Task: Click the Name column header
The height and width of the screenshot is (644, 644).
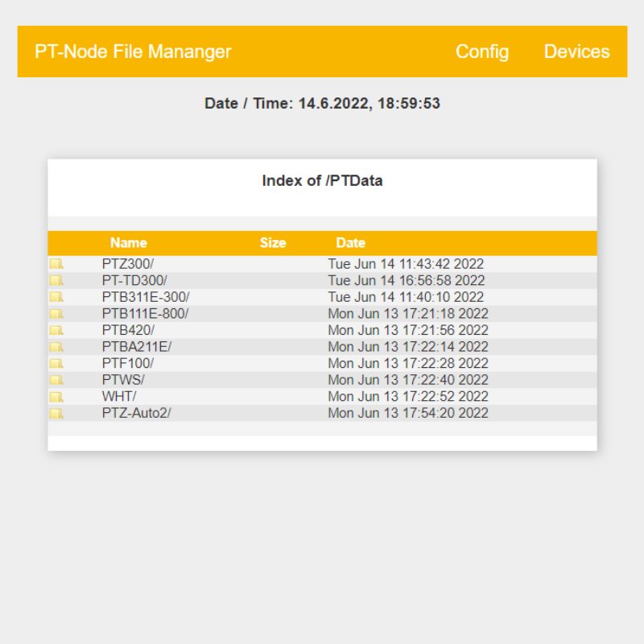Action: pos(129,242)
